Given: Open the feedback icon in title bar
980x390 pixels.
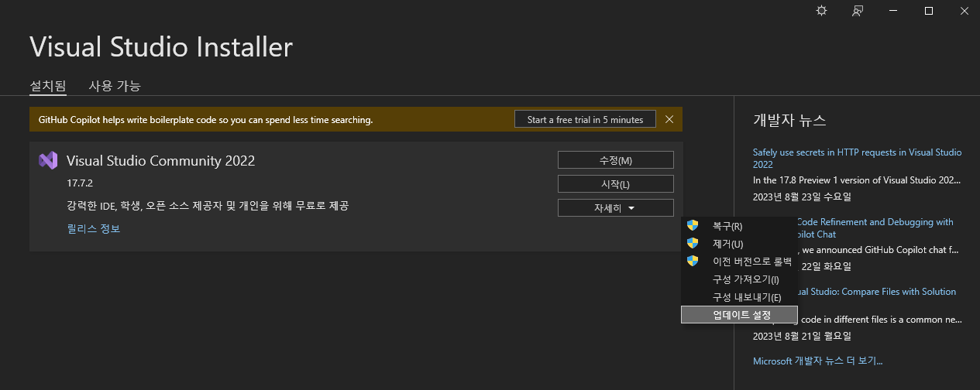Looking at the screenshot, I should coord(858,11).
